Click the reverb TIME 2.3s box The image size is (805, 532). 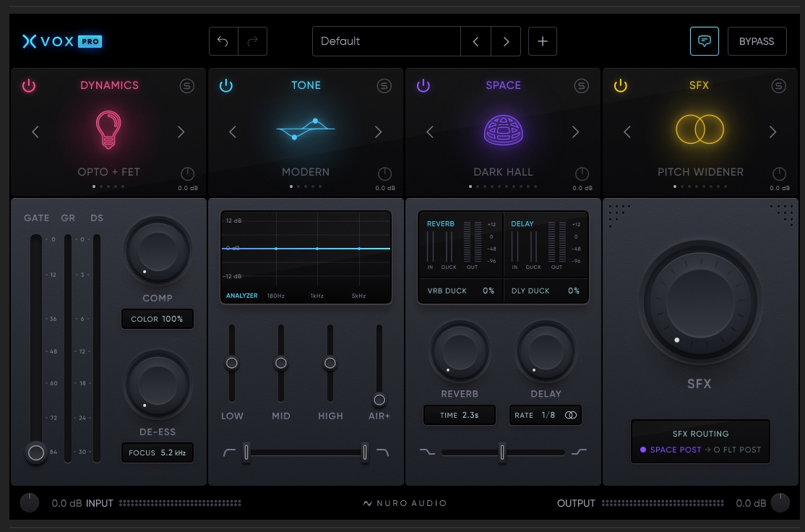pos(460,416)
